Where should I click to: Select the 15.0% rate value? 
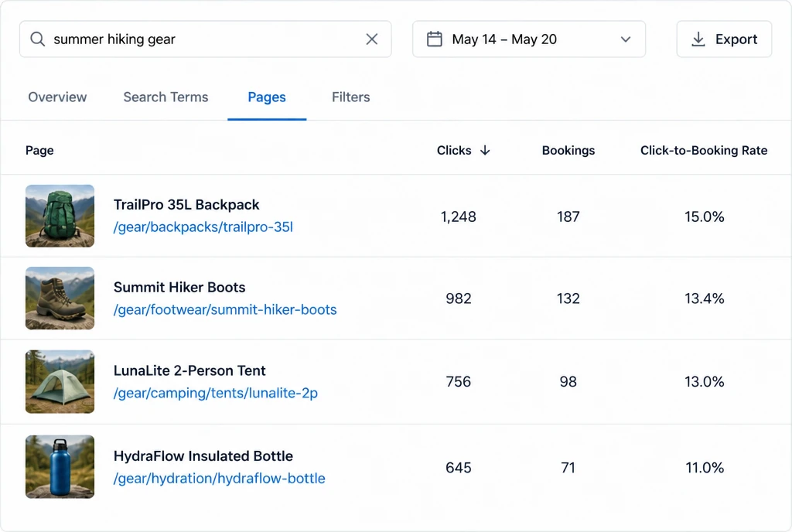(x=704, y=217)
